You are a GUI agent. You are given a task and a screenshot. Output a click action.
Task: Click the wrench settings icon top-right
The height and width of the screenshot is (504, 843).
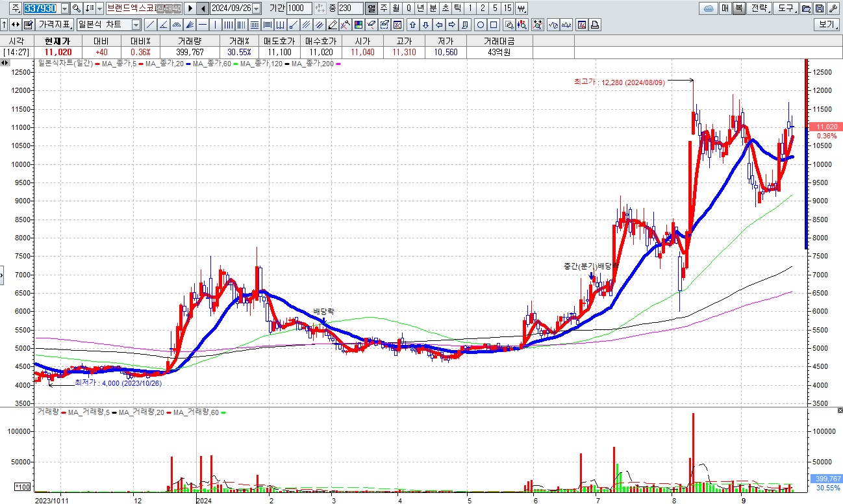coord(833,8)
